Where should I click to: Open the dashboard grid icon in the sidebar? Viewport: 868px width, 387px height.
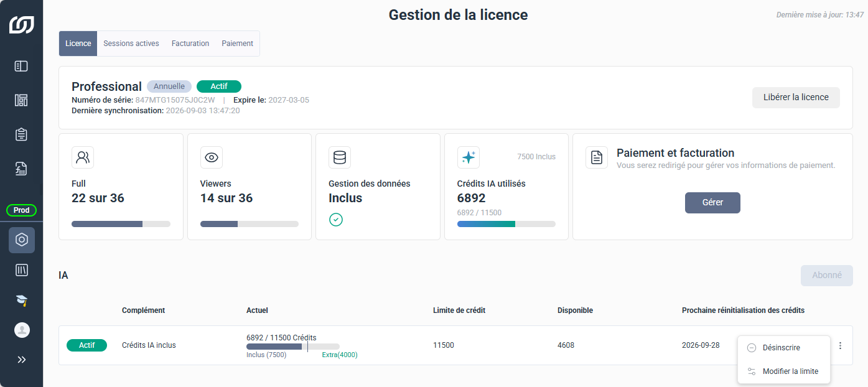tap(21, 100)
